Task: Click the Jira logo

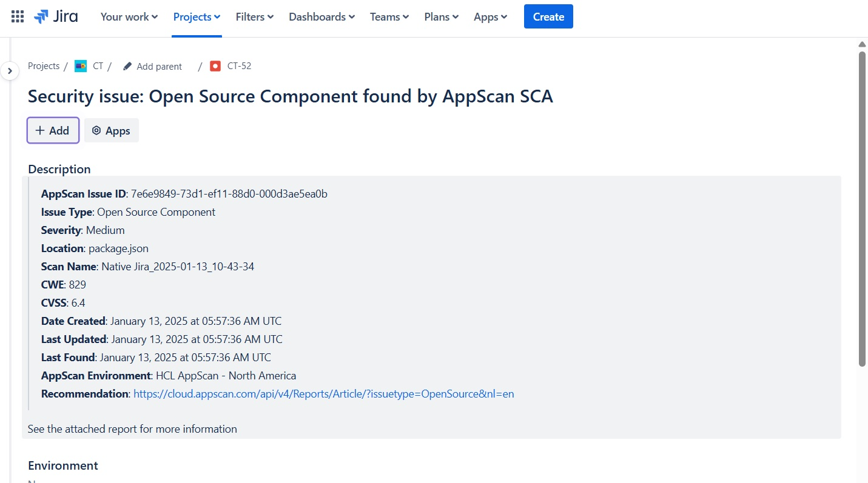Action: (56, 17)
